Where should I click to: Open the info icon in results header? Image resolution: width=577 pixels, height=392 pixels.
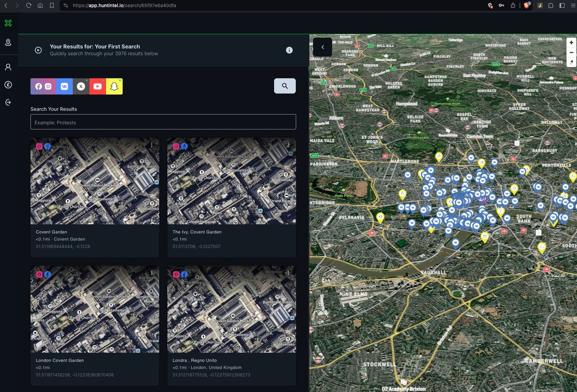(x=289, y=50)
